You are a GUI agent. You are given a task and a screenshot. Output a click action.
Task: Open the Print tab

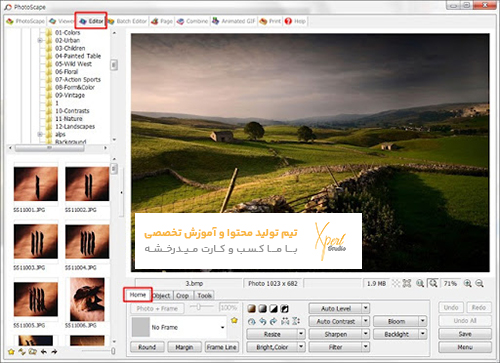pyautogui.click(x=270, y=21)
